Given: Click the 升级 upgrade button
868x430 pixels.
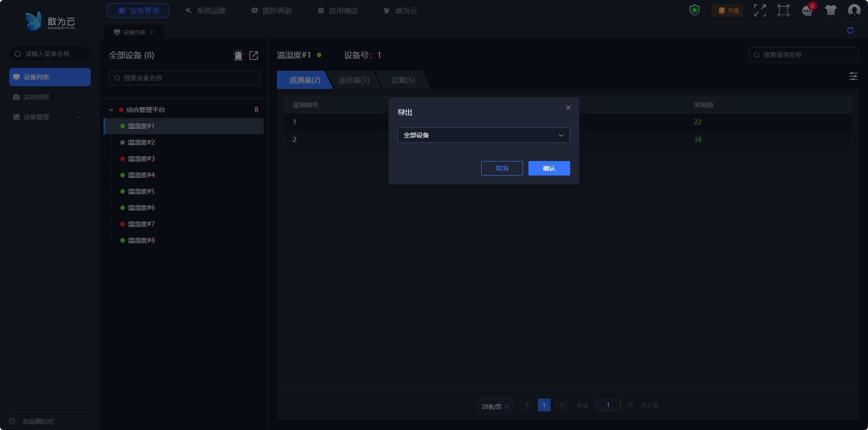Looking at the screenshot, I should click(728, 10).
